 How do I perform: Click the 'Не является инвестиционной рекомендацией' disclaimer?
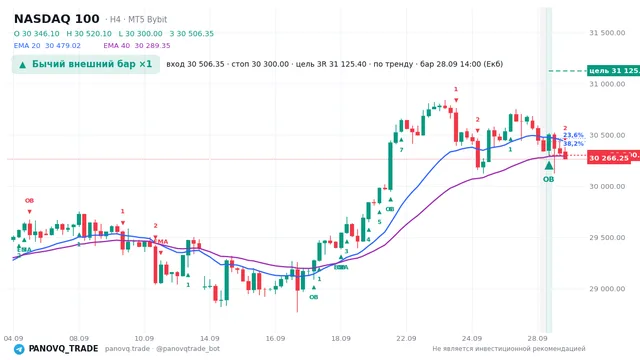pyautogui.click(x=509, y=349)
